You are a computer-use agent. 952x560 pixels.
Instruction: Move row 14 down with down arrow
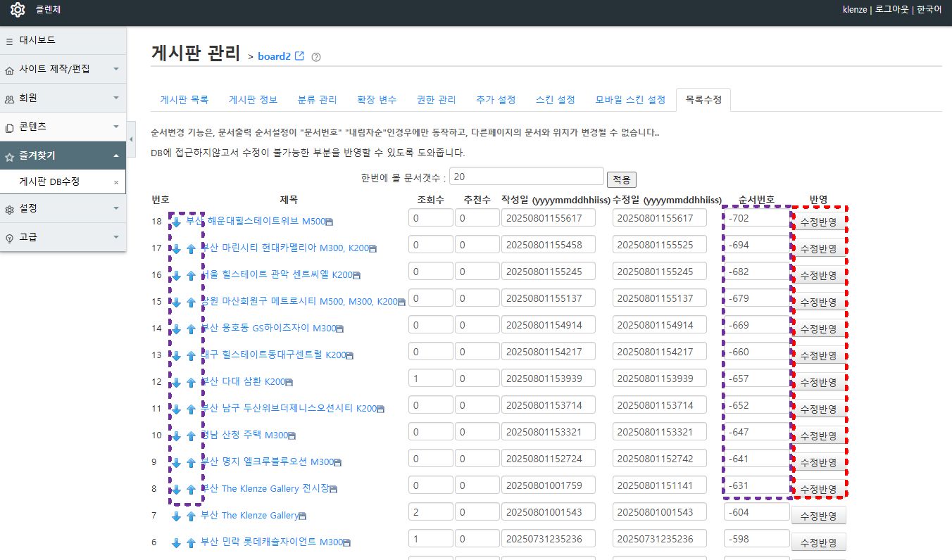point(177,329)
